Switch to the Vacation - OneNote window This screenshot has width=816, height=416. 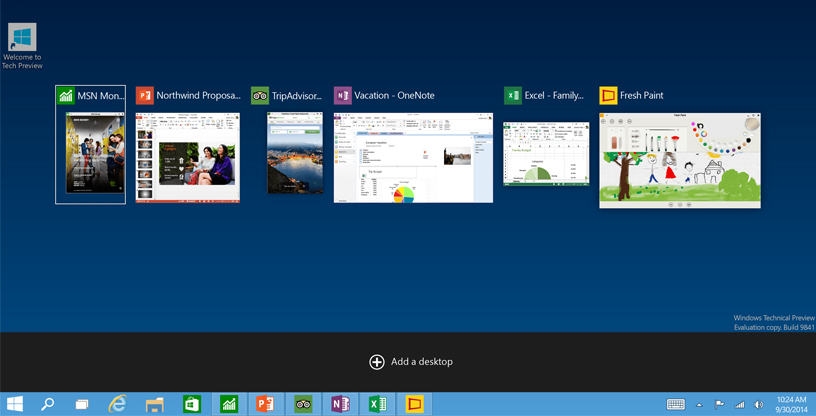[413, 158]
